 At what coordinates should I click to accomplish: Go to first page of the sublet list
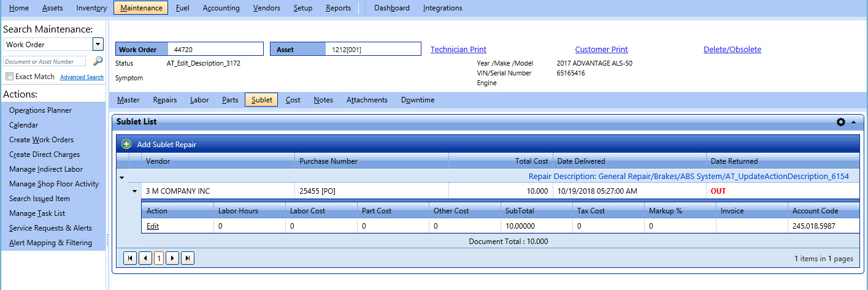pos(130,258)
